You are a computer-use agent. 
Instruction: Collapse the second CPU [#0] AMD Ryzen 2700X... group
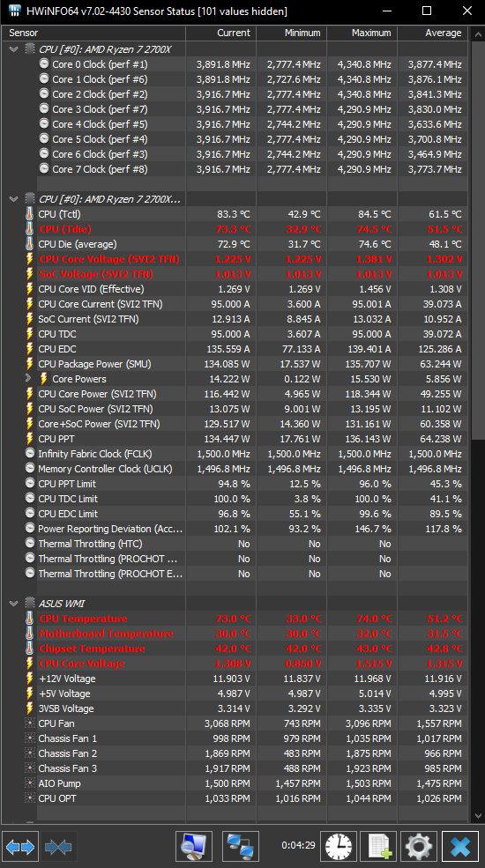pos(14,199)
